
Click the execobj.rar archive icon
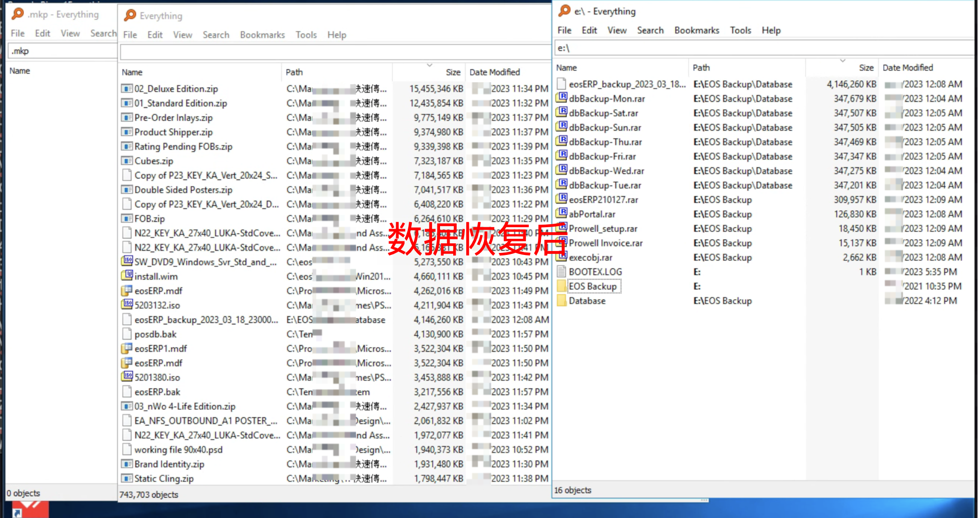pos(562,257)
